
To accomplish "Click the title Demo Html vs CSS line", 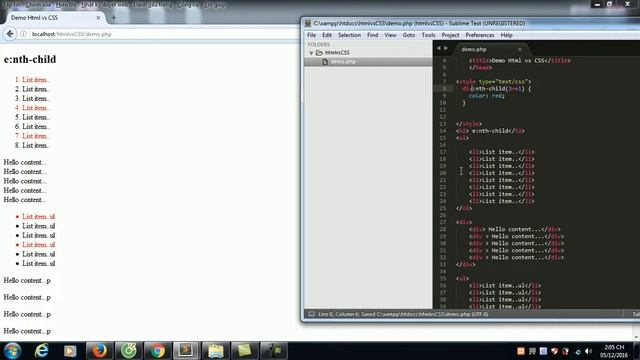I will tap(519, 60).
